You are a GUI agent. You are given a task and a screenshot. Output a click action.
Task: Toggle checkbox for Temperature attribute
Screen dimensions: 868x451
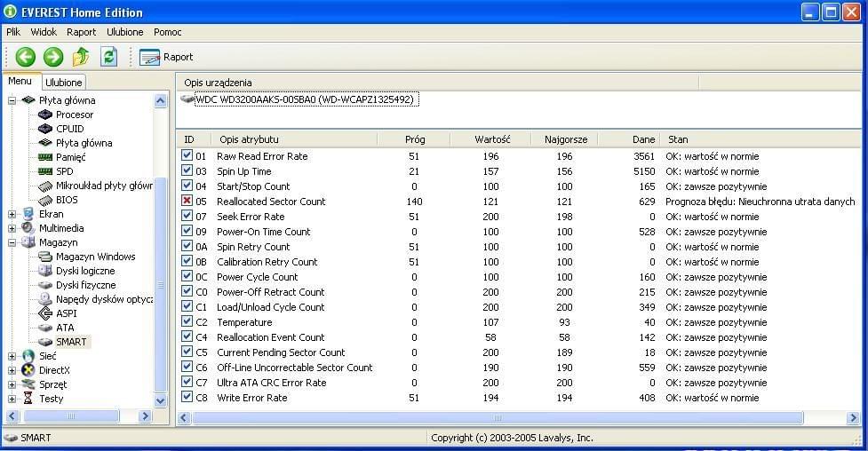tap(187, 321)
